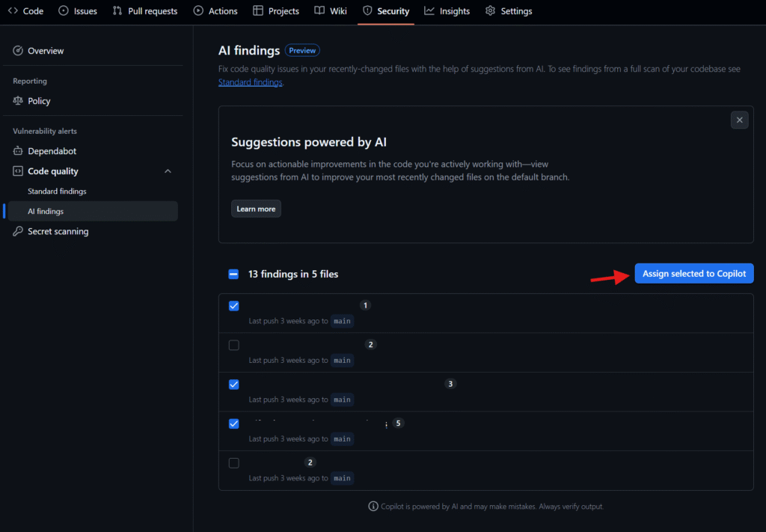Uncheck the first finding with 1 issue

(234, 306)
